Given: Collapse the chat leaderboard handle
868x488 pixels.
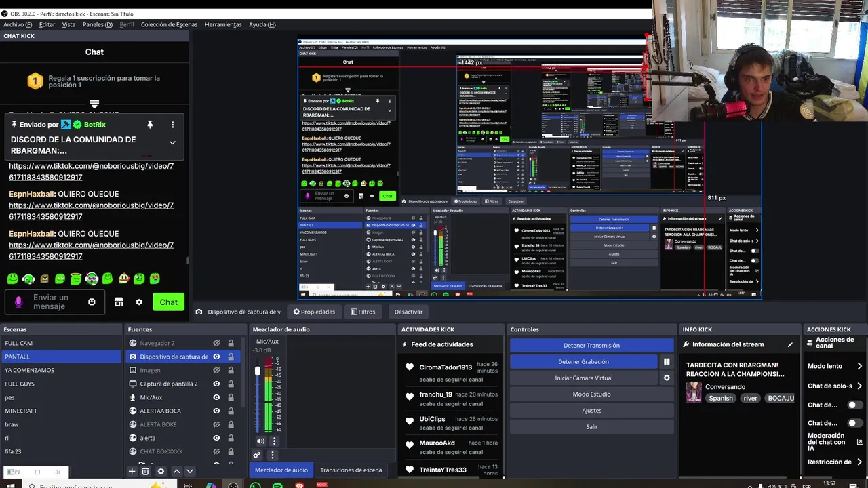Looking at the screenshot, I should pyautogui.click(x=94, y=104).
